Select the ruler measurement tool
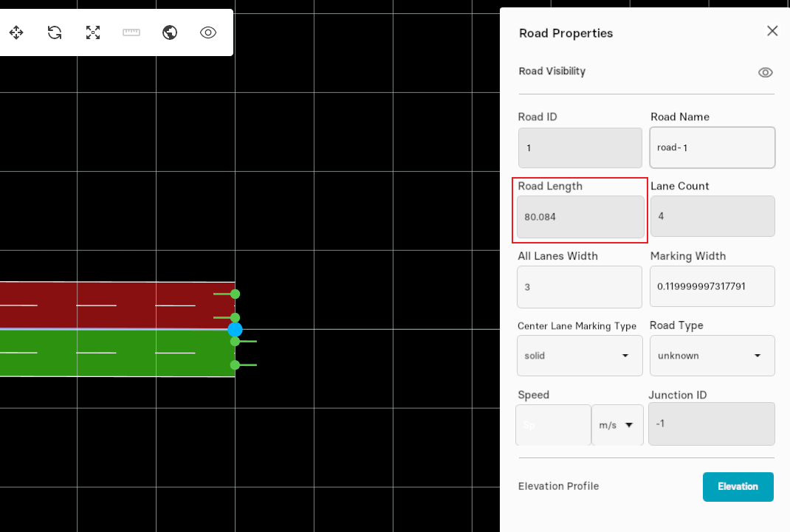 click(131, 32)
